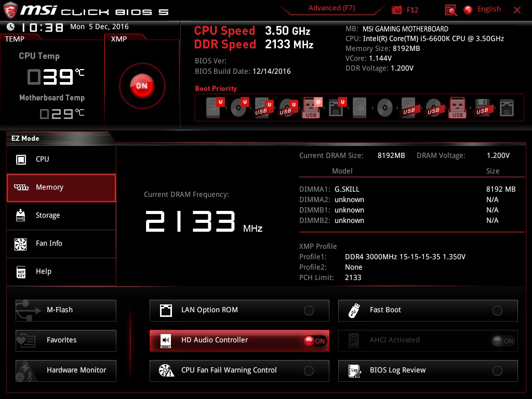Image resolution: width=532 pixels, height=399 pixels.
Task: Take a screenshot with the F12 camera icon
Action: pos(396,10)
